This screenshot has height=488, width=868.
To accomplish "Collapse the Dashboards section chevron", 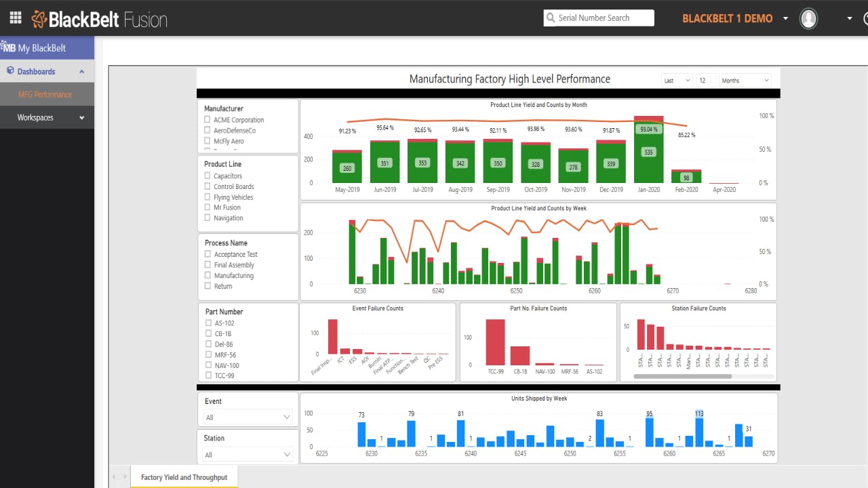I will (x=82, y=71).
